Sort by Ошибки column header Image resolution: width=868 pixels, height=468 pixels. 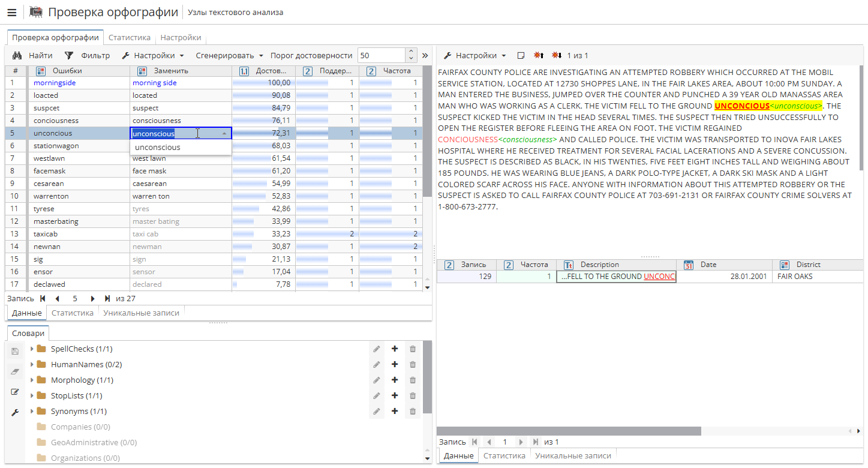pos(79,71)
